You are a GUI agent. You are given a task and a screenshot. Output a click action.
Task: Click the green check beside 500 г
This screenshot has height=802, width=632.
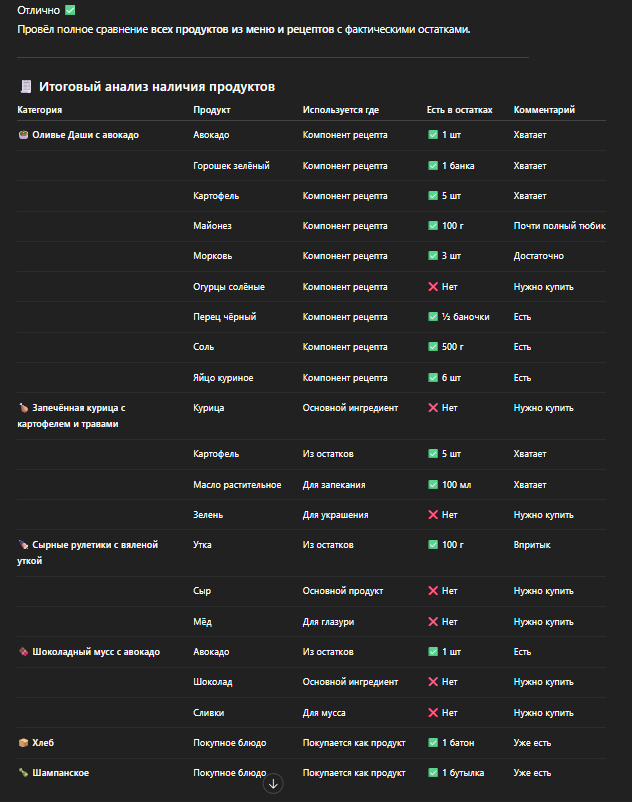pyautogui.click(x=433, y=347)
